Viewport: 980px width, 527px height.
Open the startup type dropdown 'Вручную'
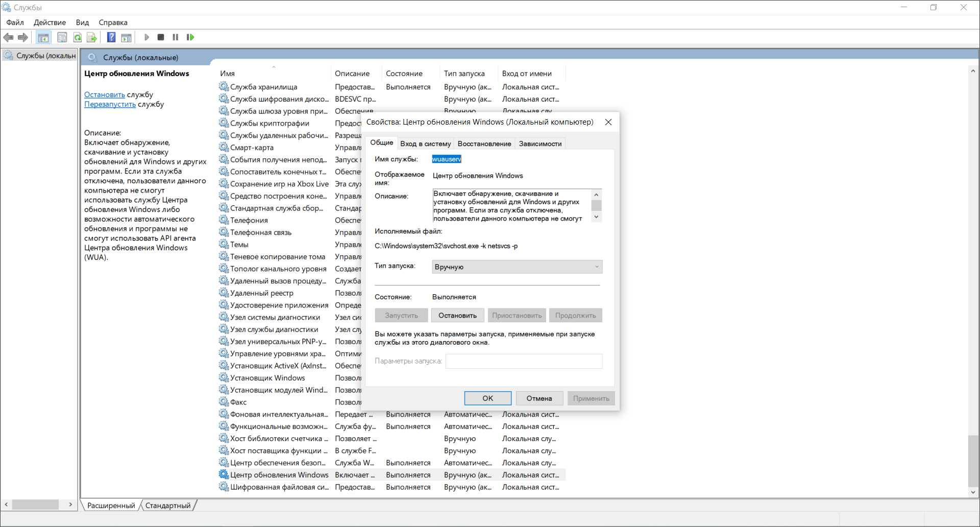pyautogui.click(x=517, y=267)
